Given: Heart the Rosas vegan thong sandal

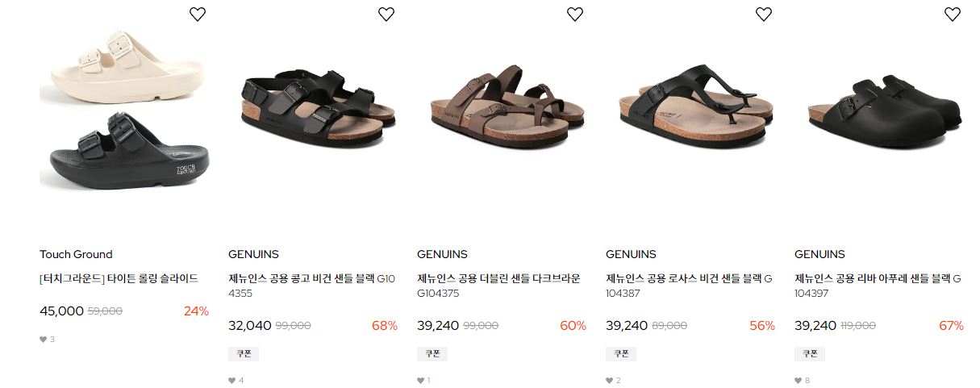Looking at the screenshot, I should pyautogui.click(x=764, y=14).
